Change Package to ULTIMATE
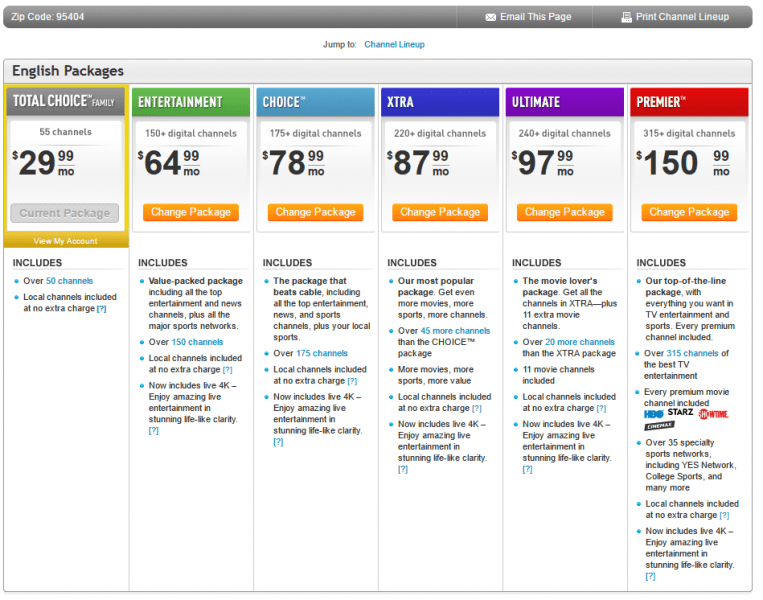 pyautogui.click(x=564, y=212)
